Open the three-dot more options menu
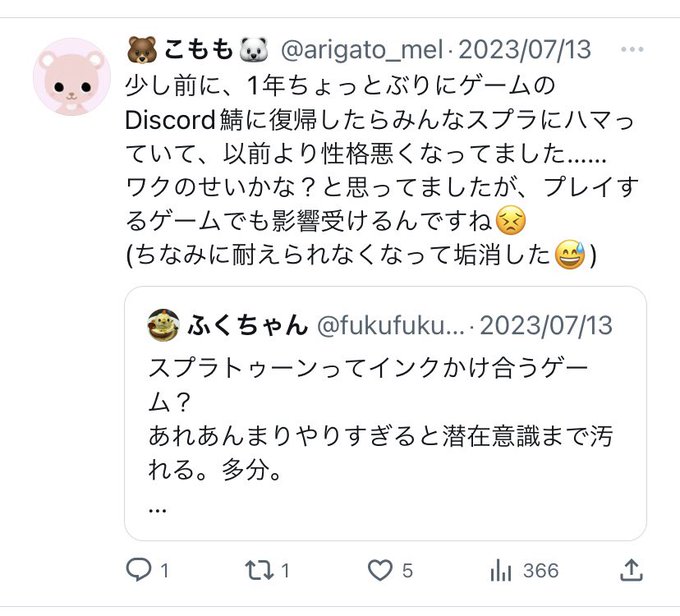 [632, 49]
